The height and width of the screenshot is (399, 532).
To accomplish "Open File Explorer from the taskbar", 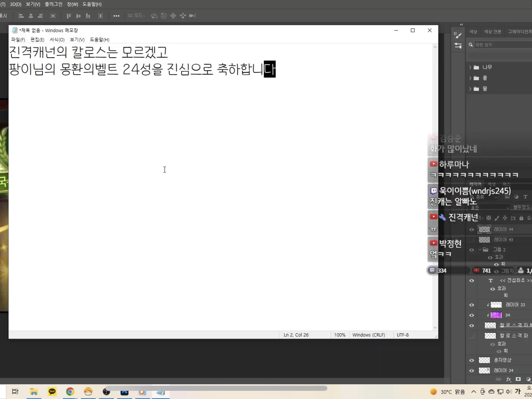I will [x=34, y=391].
